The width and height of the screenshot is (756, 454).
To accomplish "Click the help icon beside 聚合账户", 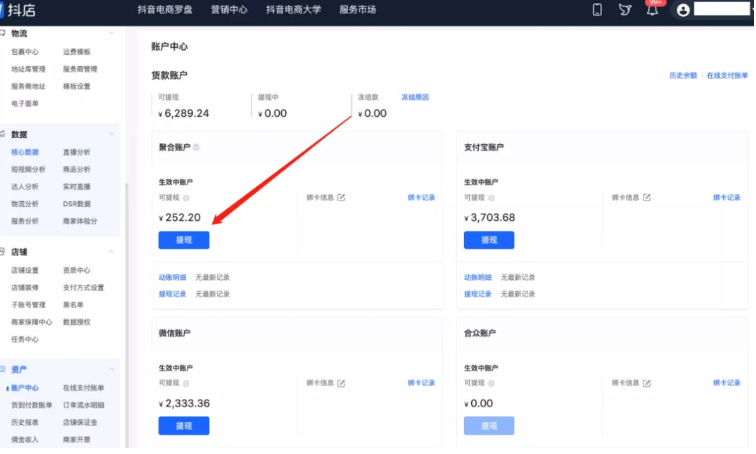I will tap(196, 147).
